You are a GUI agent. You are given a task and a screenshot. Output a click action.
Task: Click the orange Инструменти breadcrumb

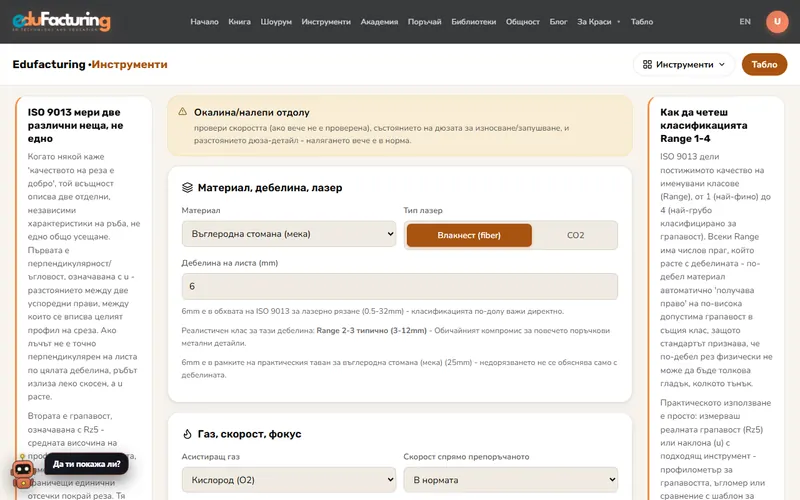[x=130, y=64]
